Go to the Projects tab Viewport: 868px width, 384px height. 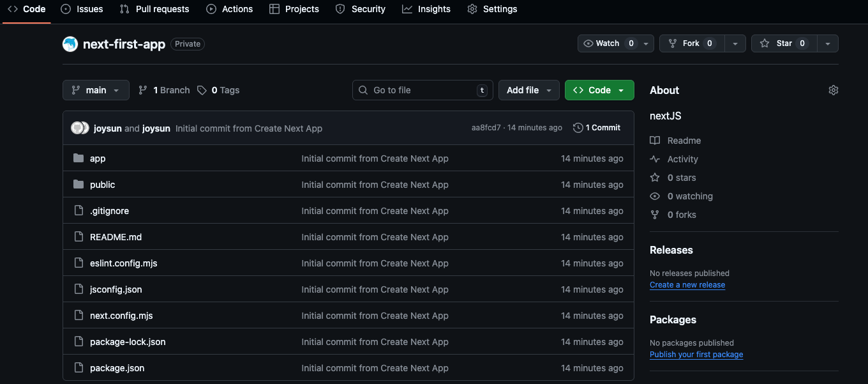tap(294, 9)
